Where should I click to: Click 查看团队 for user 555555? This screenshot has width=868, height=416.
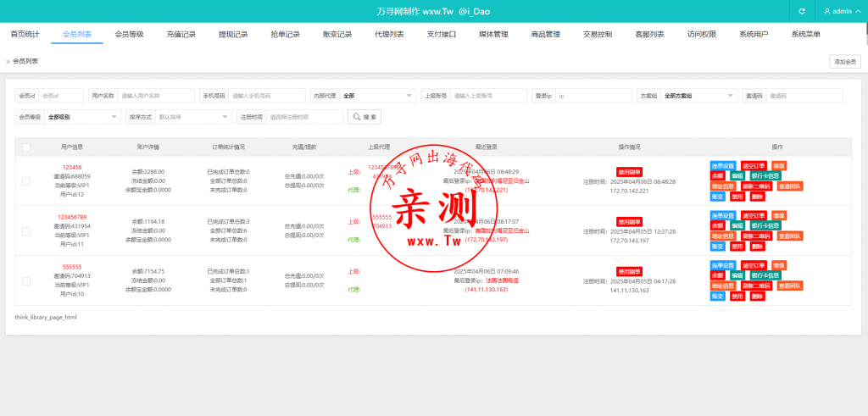tap(790, 286)
